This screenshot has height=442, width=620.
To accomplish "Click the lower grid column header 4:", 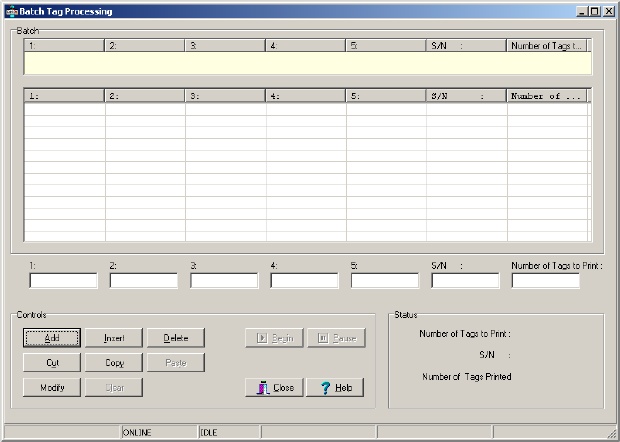I will tap(305, 96).
